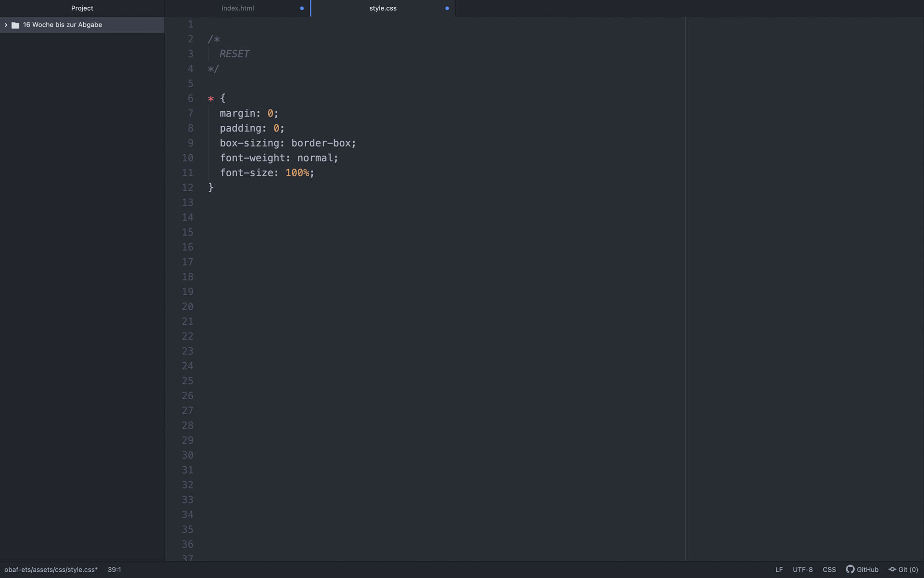924x578 pixels.
Task: Click the cursor position 39:1 indicator
Action: [115, 569]
